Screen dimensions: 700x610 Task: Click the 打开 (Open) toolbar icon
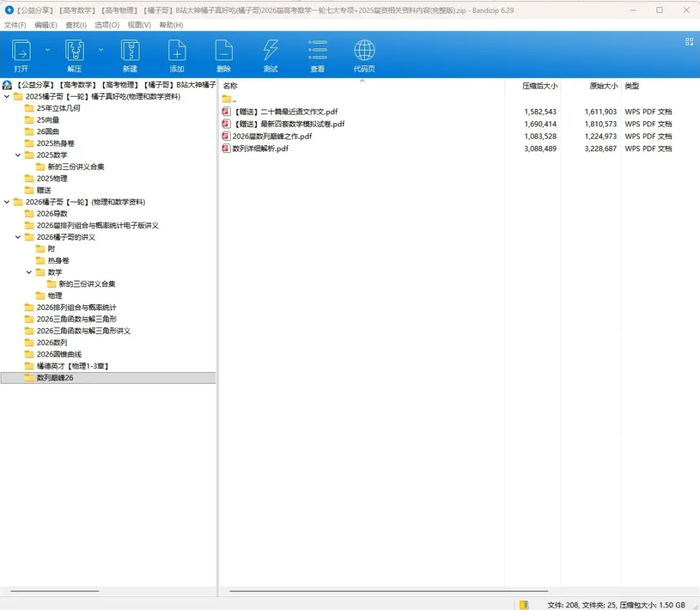(x=21, y=51)
